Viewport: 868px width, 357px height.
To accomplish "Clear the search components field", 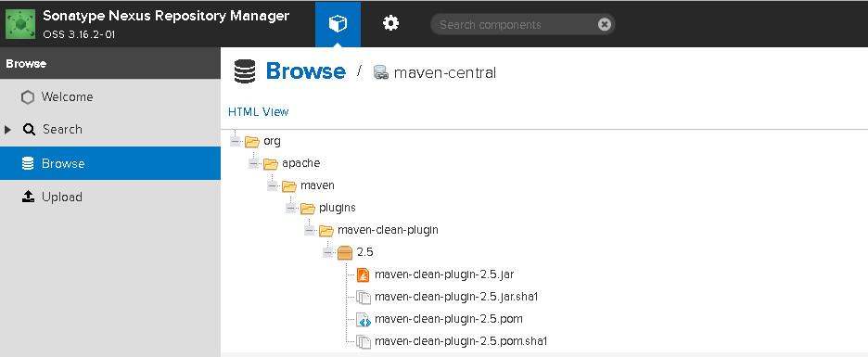I will 605,24.
